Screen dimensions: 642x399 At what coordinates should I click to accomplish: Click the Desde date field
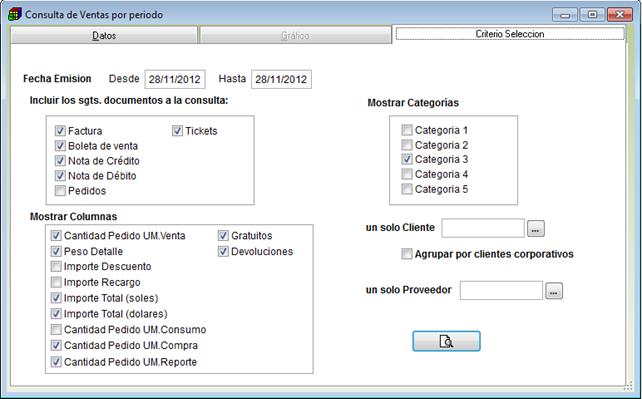tap(175, 79)
